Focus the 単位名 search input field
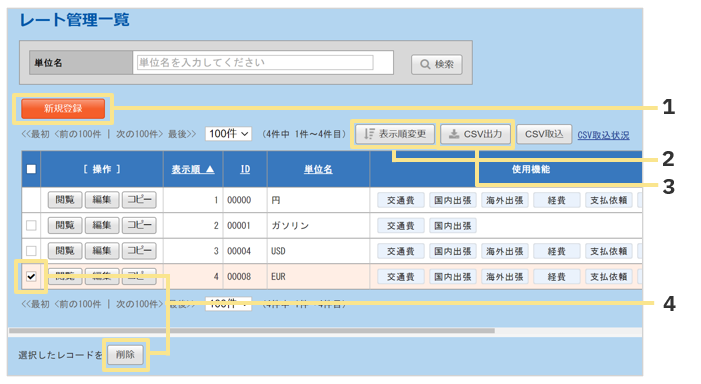The height and width of the screenshot is (384, 701). tap(255, 63)
